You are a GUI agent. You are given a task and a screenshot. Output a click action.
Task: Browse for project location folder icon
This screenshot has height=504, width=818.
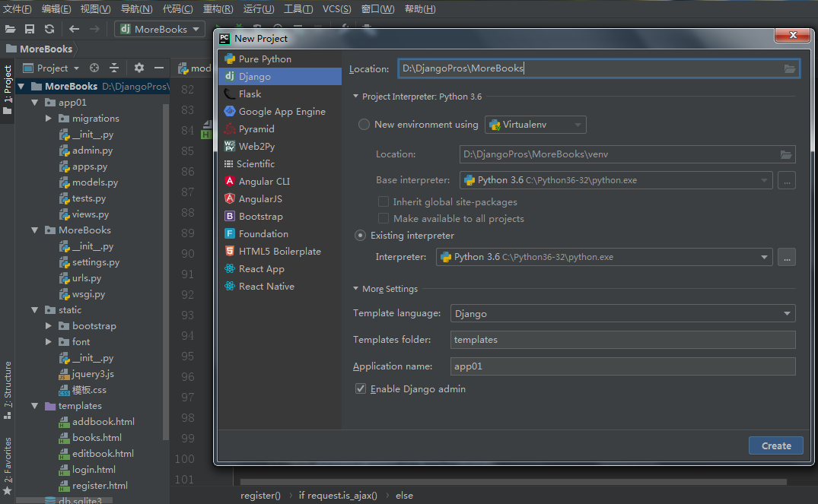(x=790, y=69)
